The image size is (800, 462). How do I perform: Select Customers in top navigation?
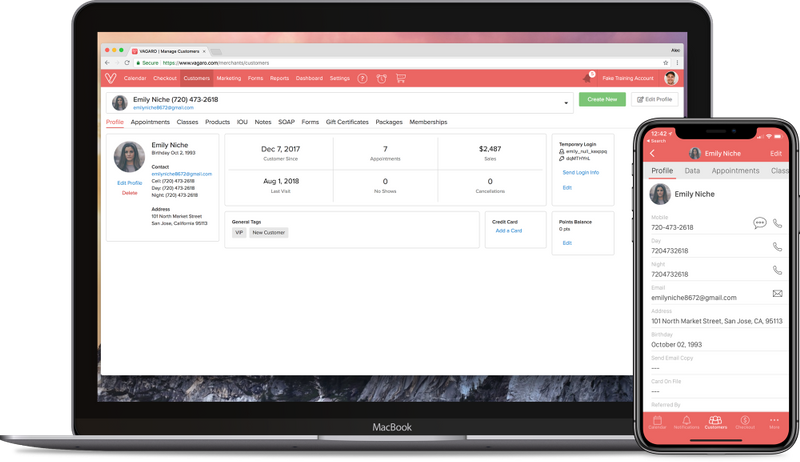pos(196,78)
